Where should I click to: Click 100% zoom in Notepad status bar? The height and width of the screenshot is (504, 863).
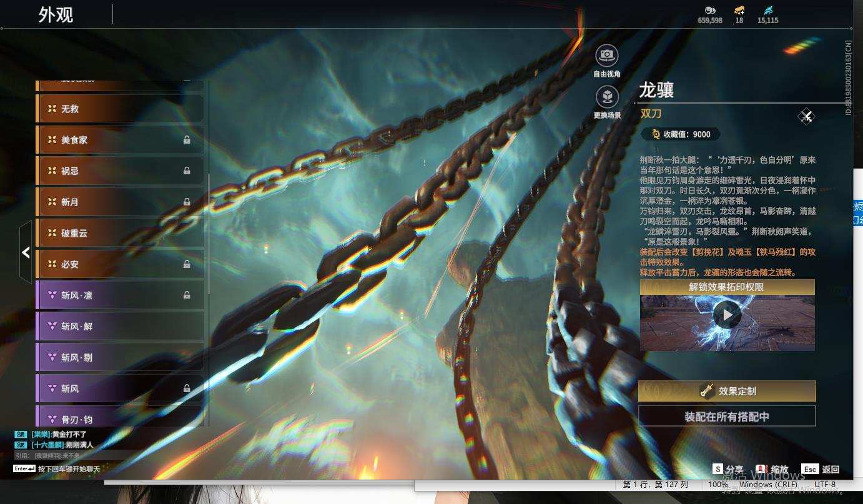pos(718,484)
